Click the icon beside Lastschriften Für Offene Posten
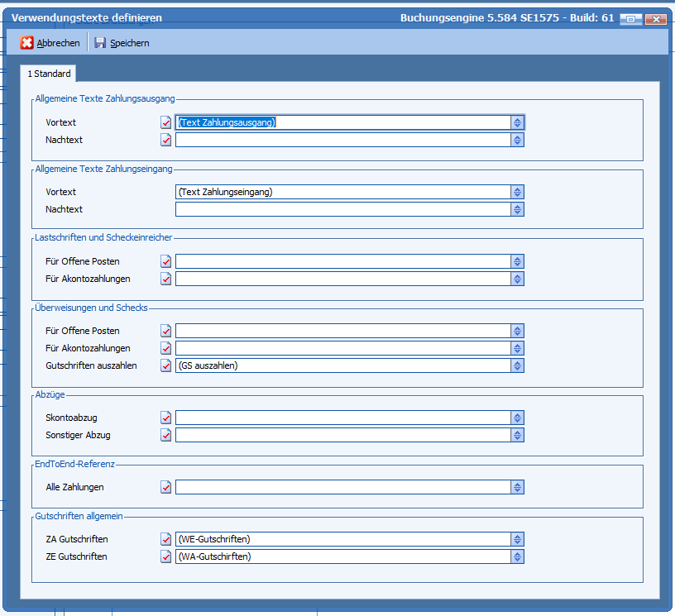The width and height of the screenshot is (675, 616). [x=166, y=261]
